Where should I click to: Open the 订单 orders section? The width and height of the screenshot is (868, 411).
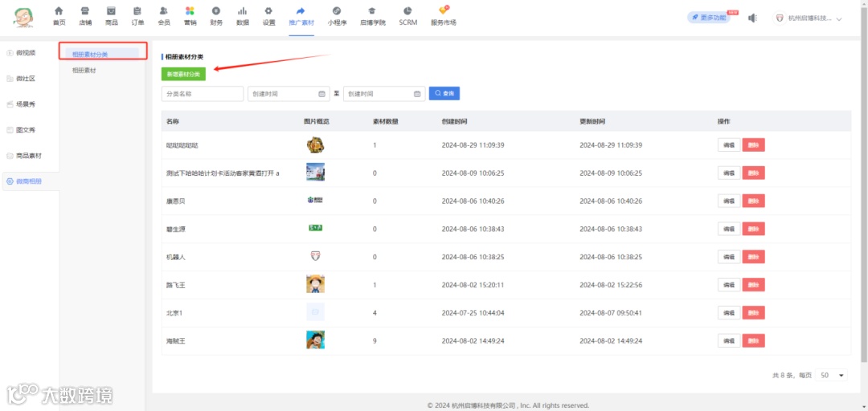click(138, 17)
